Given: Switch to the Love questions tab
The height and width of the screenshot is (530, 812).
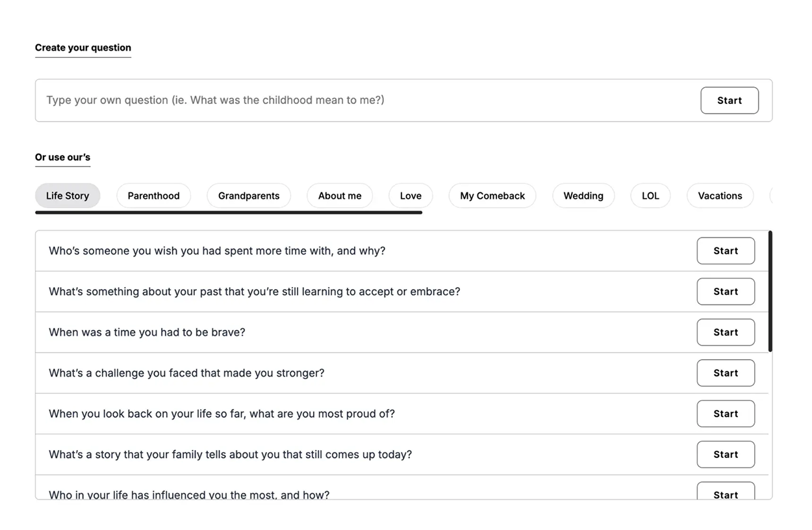Looking at the screenshot, I should [410, 196].
